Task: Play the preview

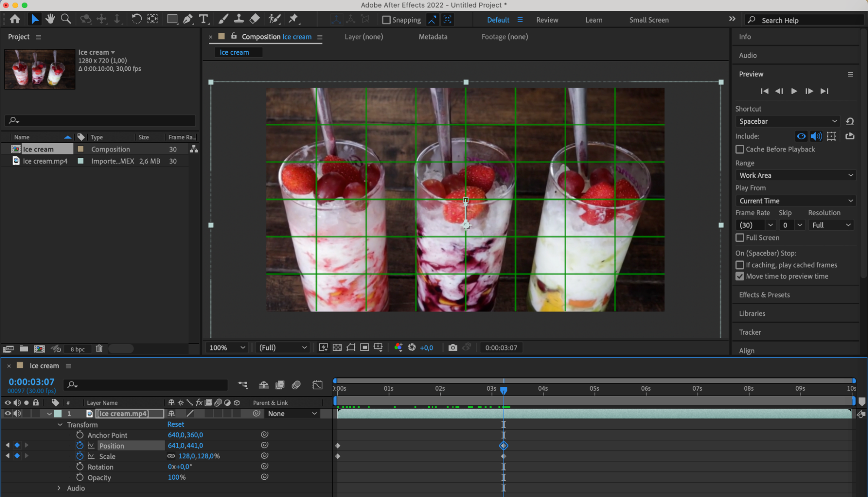Action: [x=794, y=91]
